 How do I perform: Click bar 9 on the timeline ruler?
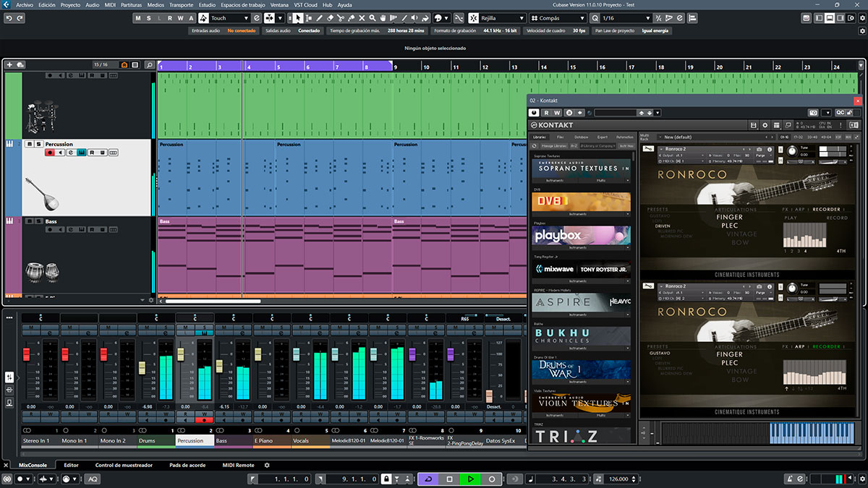(x=396, y=67)
